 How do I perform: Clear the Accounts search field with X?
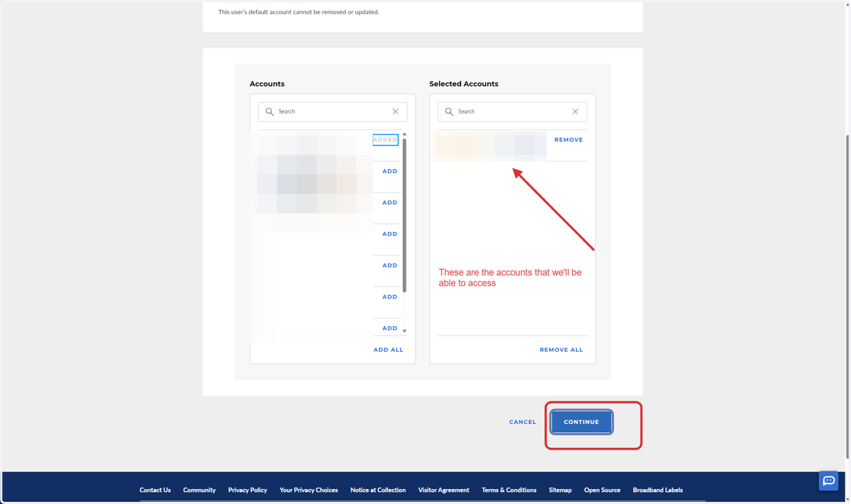pyautogui.click(x=396, y=111)
